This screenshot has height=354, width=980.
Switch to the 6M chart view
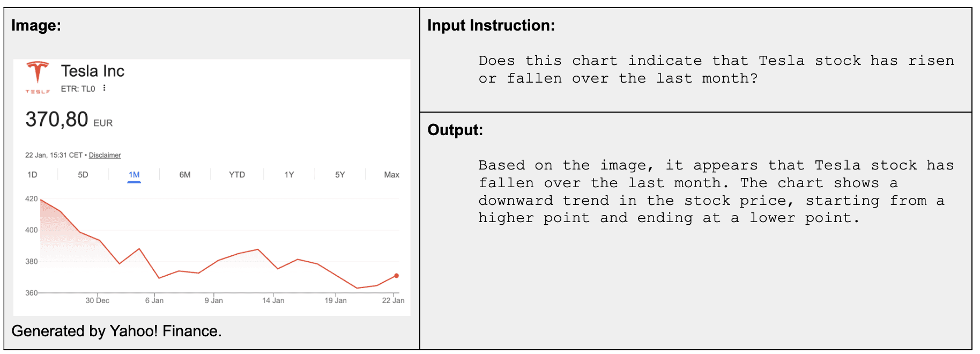tap(185, 174)
